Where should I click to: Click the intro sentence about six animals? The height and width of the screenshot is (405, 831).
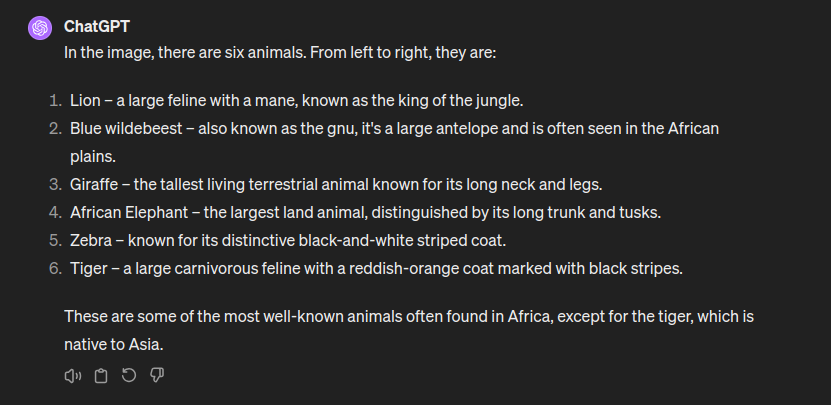(x=280, y=53)
